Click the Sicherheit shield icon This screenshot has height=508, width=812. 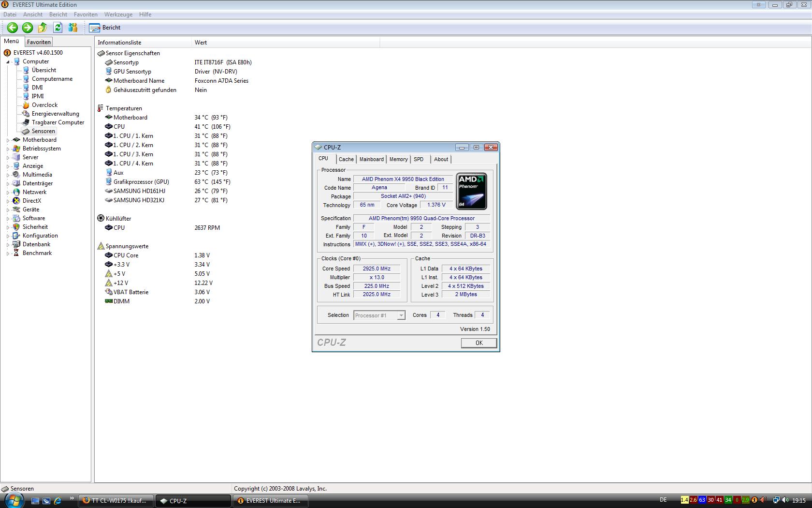[16, 227]
